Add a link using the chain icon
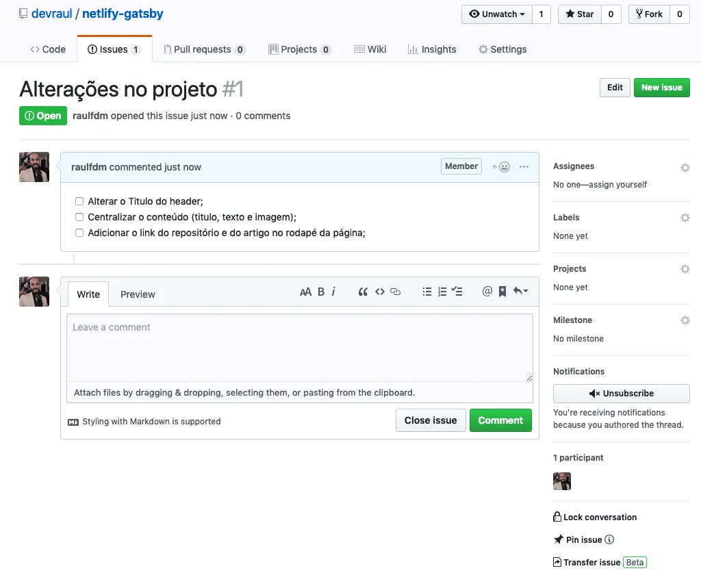Image resolution: width=701 pixels, height=588 pixels. click(395, 292)
